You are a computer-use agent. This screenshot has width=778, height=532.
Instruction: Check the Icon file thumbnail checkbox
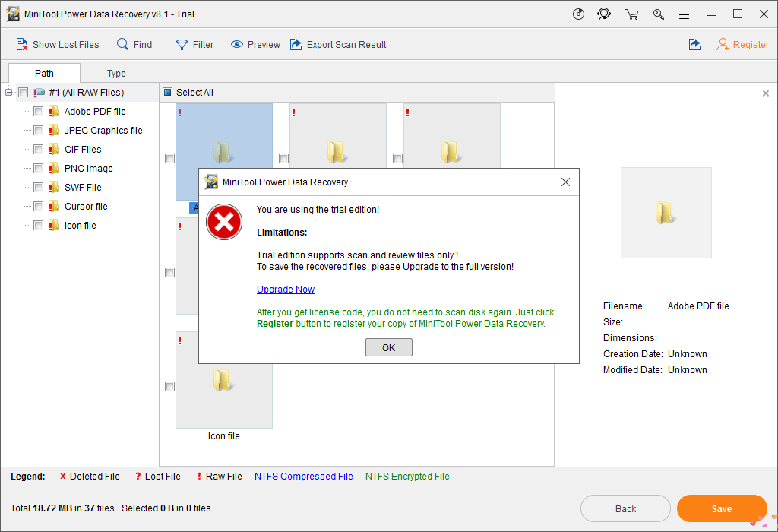pos(169,386)
